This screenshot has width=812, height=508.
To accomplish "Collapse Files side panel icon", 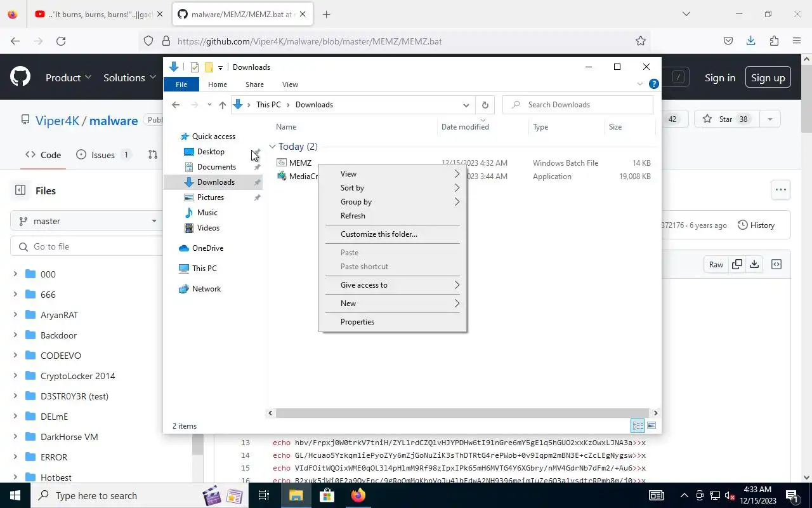I will coord(20,190).
